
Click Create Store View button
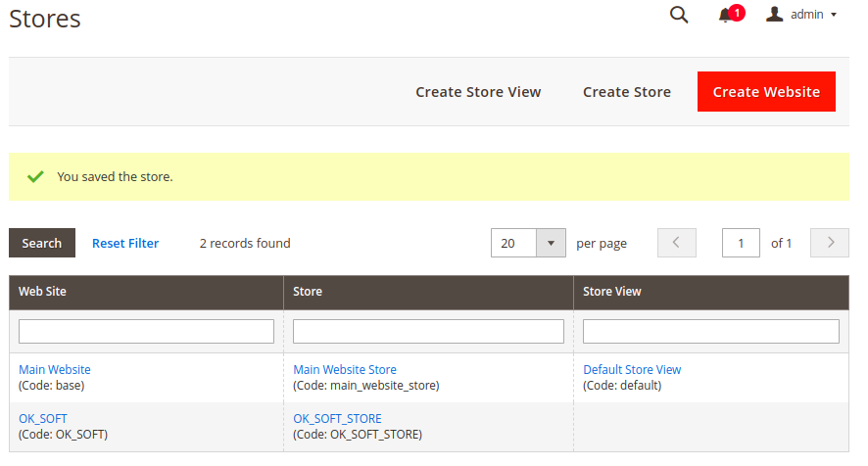point(478,92)
